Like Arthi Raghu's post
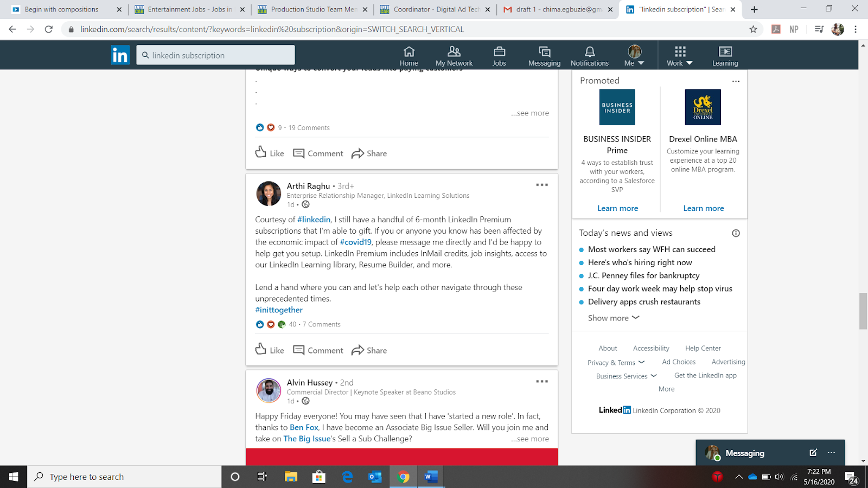The width and height of the screenshot is (868, 488). pos(270,350)
